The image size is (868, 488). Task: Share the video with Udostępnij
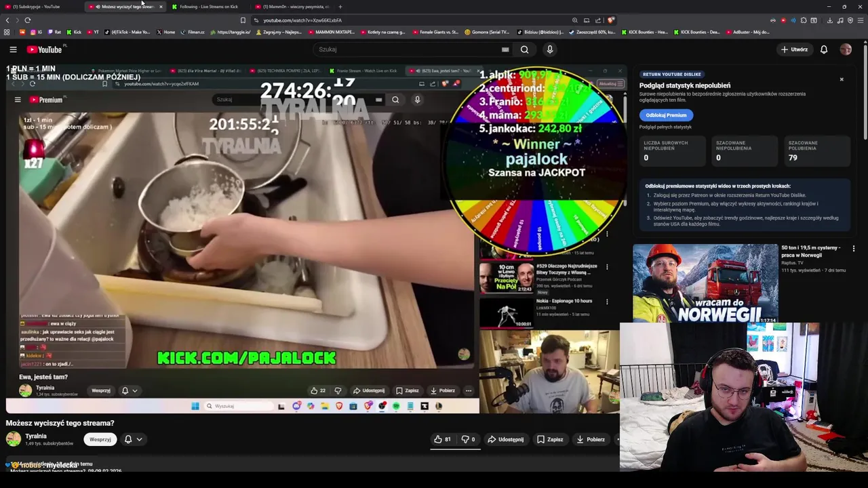click(x=506, y=439)
